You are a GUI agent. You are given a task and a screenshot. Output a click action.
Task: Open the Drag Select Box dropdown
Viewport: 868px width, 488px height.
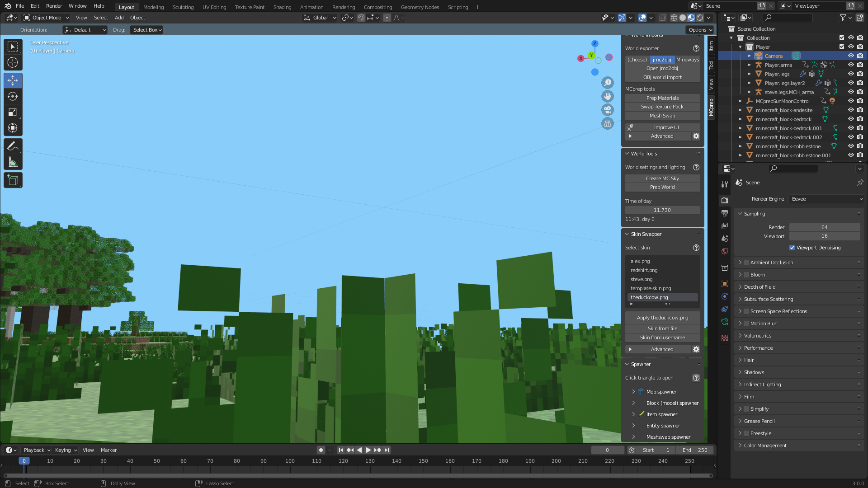[x=146, y=30]
